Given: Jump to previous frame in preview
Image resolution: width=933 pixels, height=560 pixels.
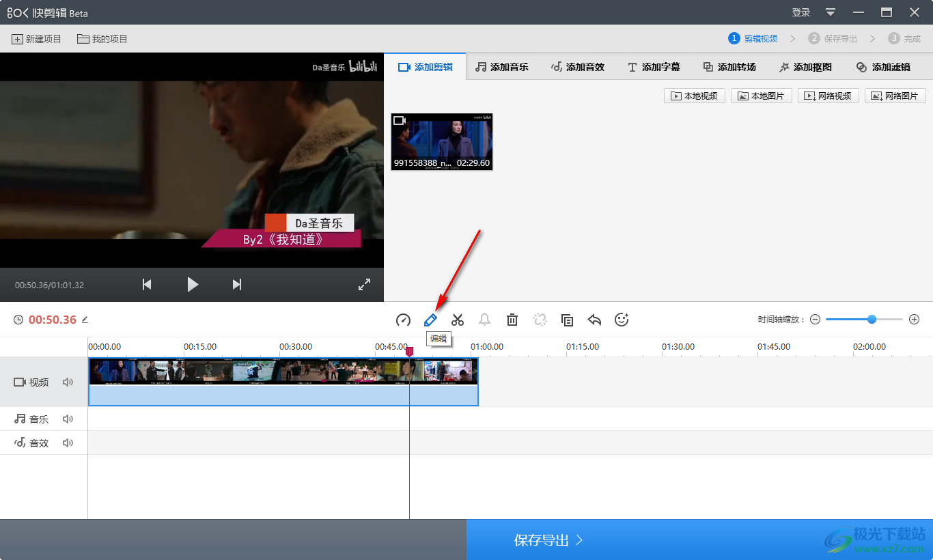Looking at the screenshot, I should point(147,285).
